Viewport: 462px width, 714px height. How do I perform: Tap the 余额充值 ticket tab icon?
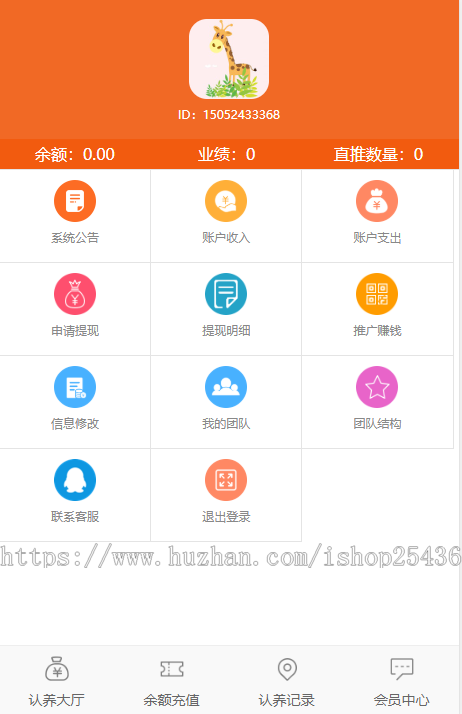click(172, 669)
